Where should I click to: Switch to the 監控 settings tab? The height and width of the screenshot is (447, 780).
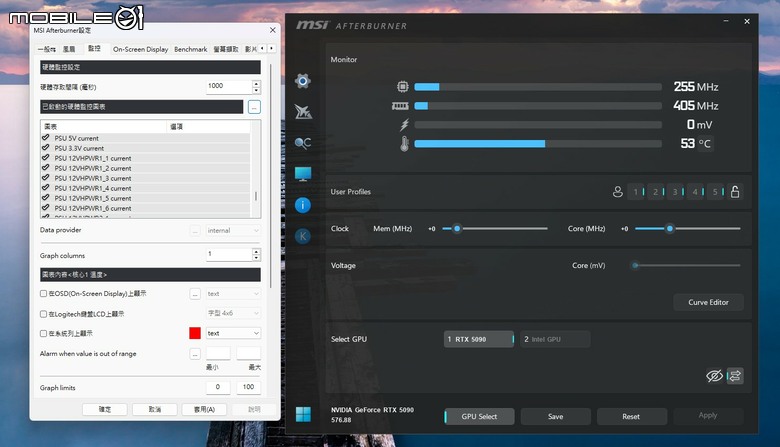[x=95, y=48]
